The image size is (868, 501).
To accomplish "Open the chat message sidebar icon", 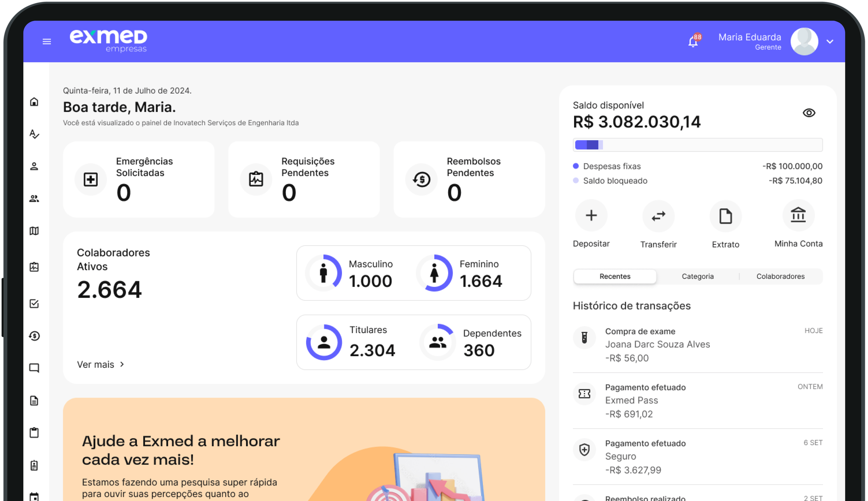I will coord(34,368).
